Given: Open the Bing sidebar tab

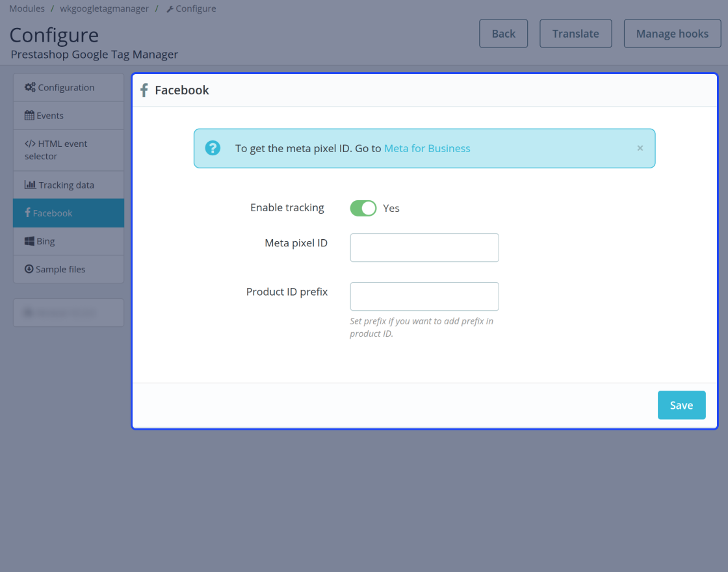Looking at the screenshot, I should pos(69,241).
